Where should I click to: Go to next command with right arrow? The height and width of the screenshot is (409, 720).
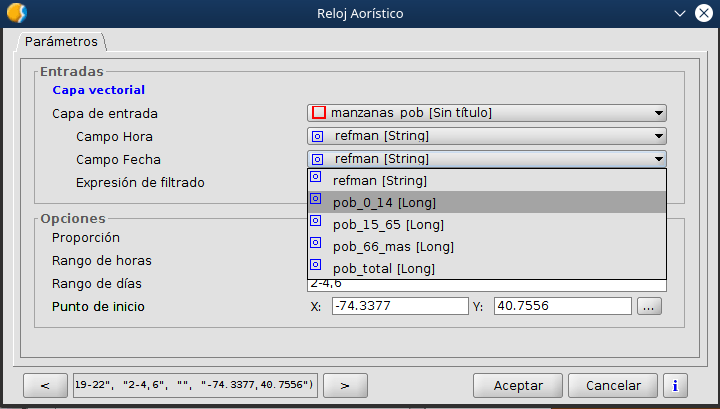(x=342, y=385)
